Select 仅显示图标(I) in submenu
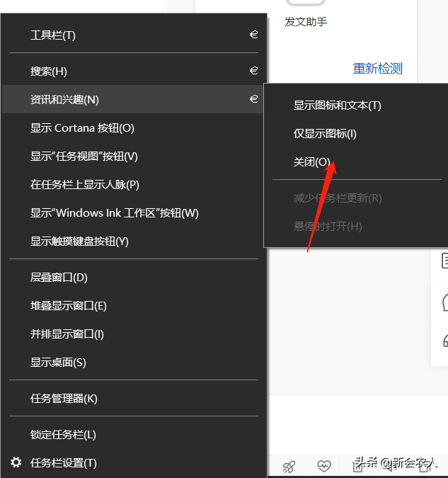 click(x=356, y=134)
